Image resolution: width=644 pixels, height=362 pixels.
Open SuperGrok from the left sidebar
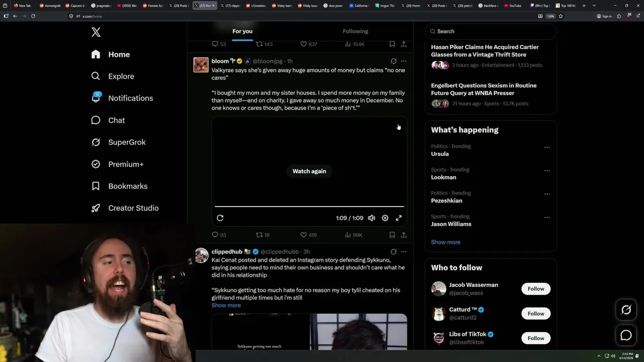(x=118, y=142)
